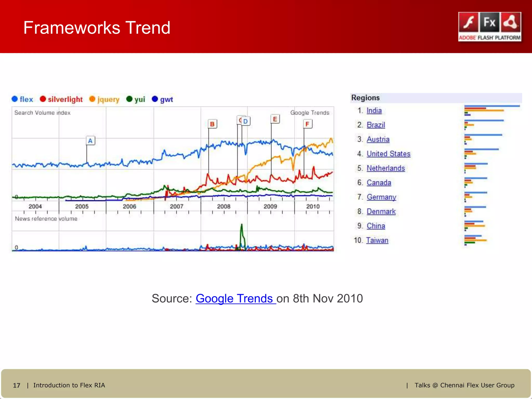
Task: Click the green yui legend dot
Action: tap(129, 99)
